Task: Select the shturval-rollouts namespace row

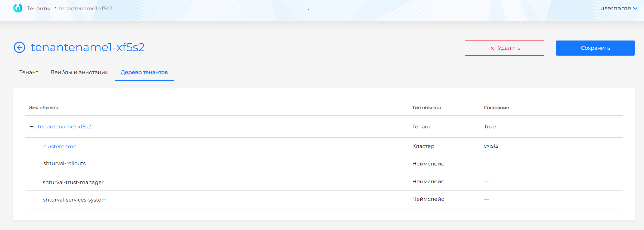Action: pos(65,163)
